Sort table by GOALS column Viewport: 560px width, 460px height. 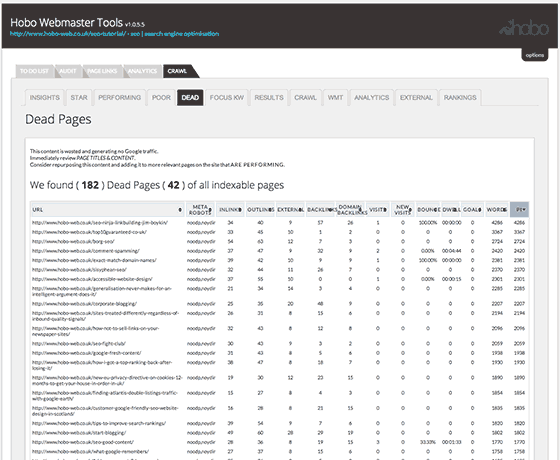click(472, 210)
